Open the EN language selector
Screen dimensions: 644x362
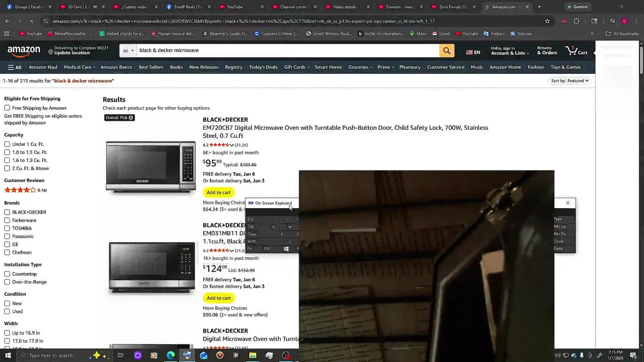pos(473,52)
